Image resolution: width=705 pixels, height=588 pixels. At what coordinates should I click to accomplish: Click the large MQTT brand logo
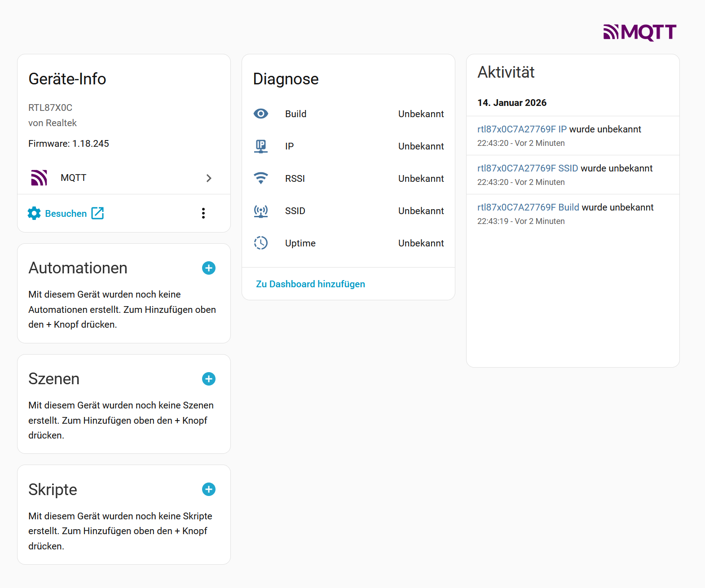(x=639, y=32)
